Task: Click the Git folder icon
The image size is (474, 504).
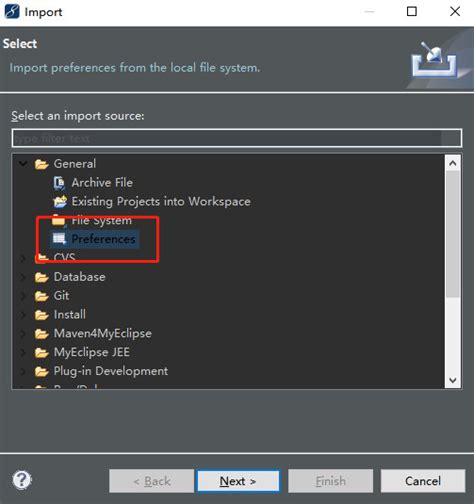Action: click(42, 296)
